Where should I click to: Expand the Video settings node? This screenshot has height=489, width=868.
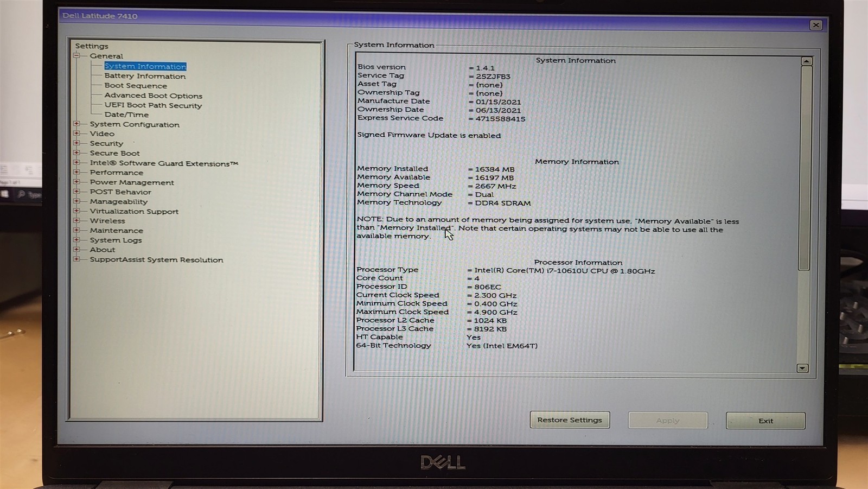[x=76, y=134]
